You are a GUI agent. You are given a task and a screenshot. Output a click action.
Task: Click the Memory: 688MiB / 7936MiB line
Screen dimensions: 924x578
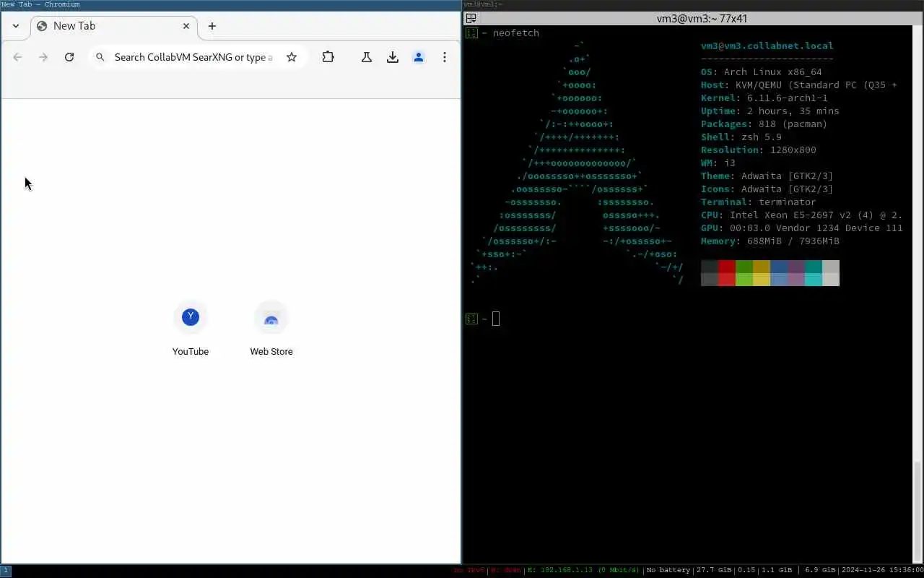(770, 241)
